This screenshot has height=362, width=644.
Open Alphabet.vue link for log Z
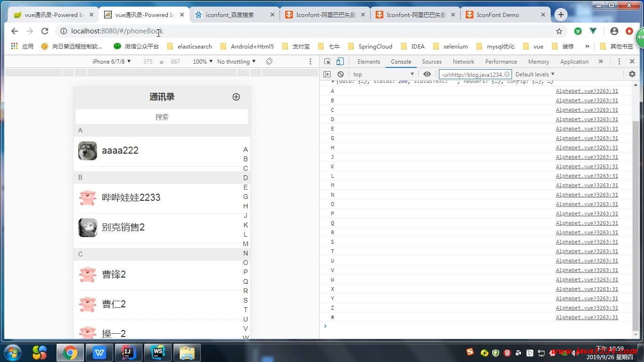coord(587,308)
